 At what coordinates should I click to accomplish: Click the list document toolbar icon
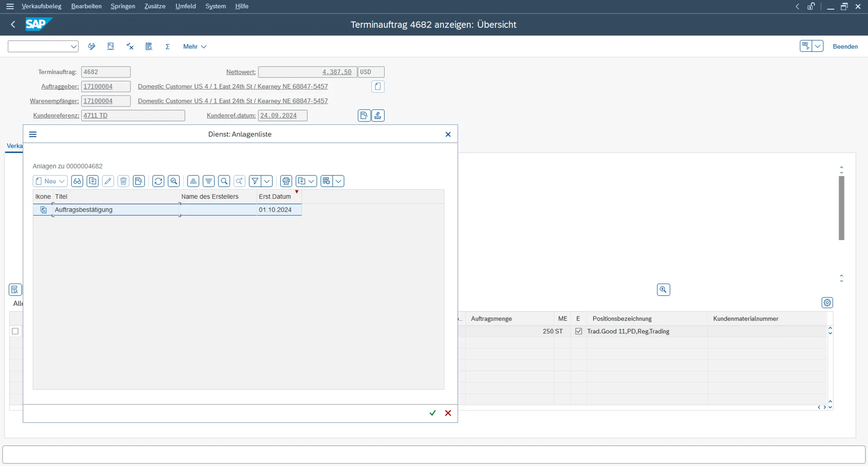tap(149, 46)
